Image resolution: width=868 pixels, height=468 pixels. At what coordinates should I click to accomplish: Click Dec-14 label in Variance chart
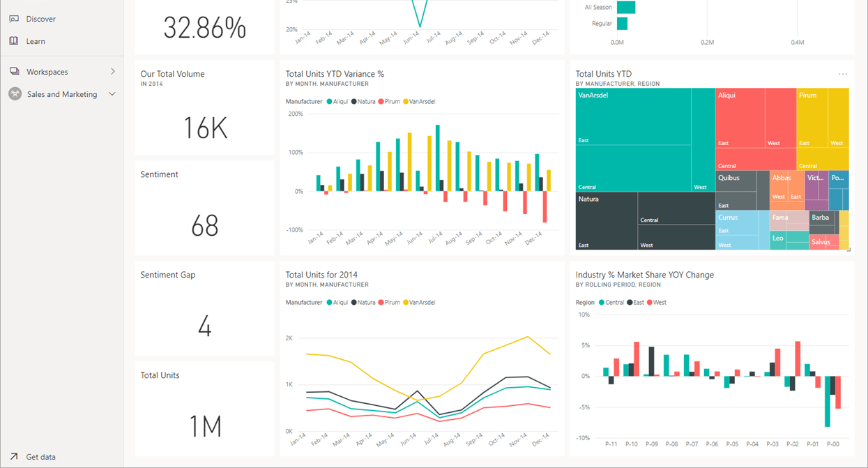pyautogui.click(x=534, y=238)
